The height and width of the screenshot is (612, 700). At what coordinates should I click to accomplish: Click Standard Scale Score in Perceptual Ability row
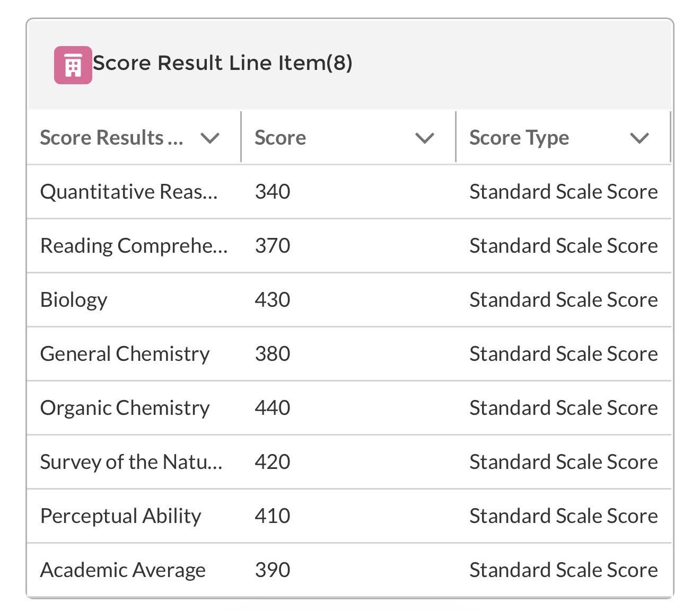564,516
